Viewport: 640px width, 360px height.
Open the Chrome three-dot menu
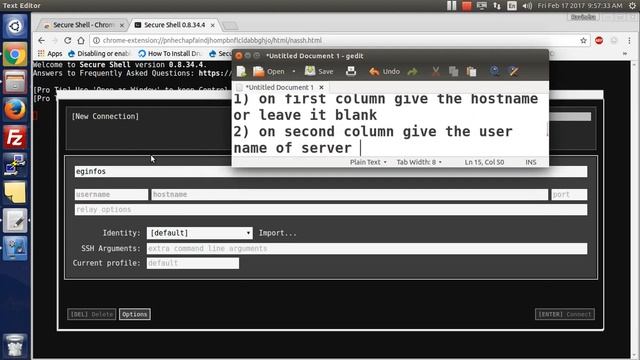coord(629,40)
